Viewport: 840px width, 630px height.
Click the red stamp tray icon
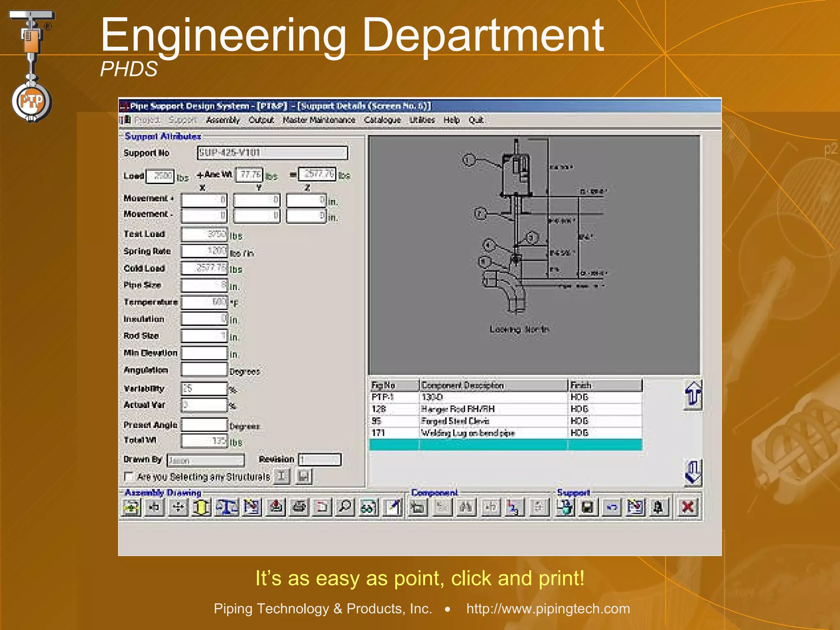coord(276,507)
